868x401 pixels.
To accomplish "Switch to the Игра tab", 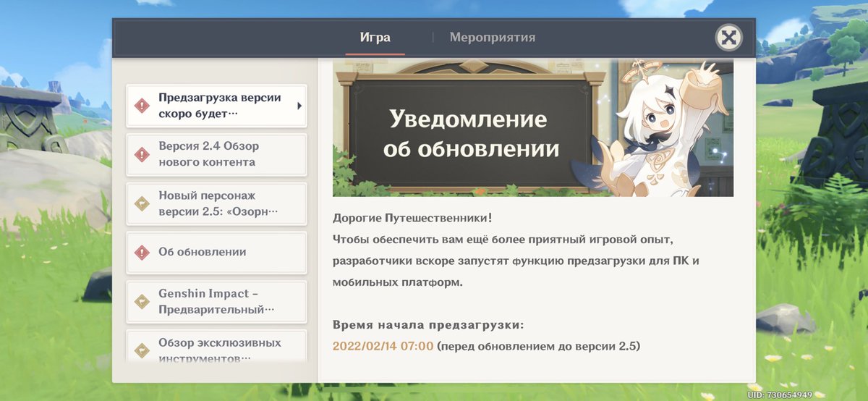I will [x=375, y=37].
